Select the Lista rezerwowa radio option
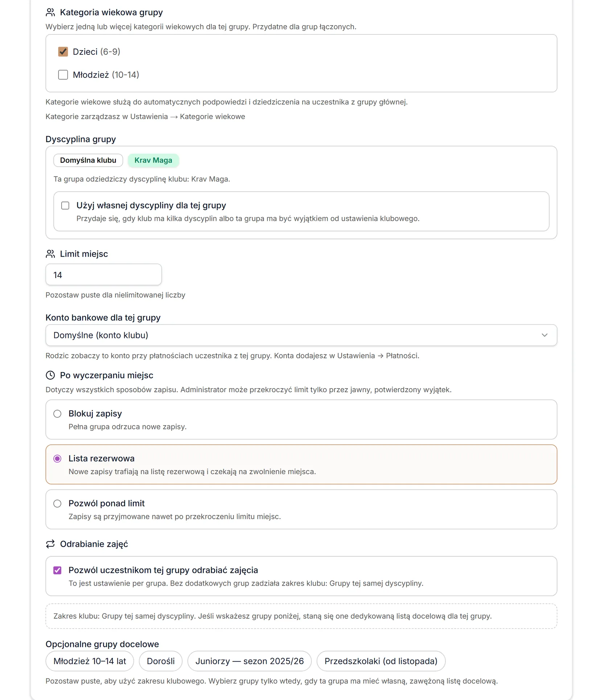This screenshot has width=595, height=700. (x=57, y=459)
